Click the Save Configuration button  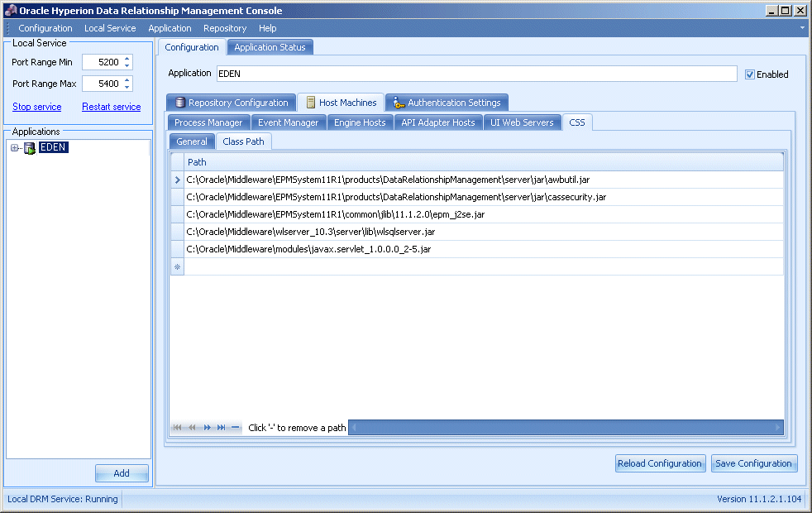[754, 463]
